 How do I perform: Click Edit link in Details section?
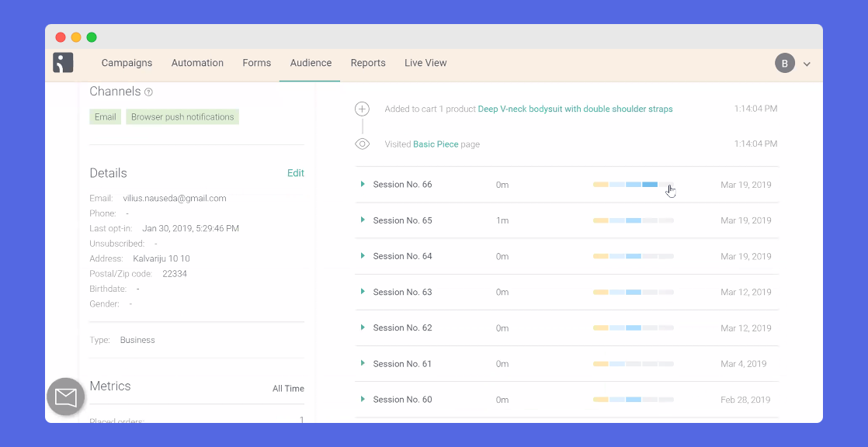295,173
